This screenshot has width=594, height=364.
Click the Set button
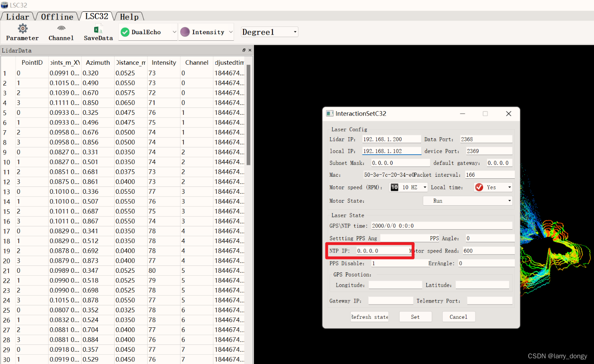click(x=415, y=317)
